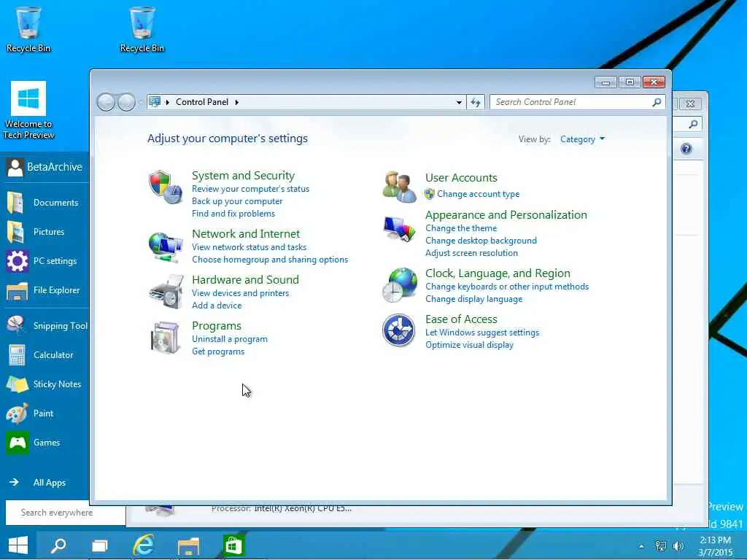Click Change keyboards or other input methods

click(507, 287)
